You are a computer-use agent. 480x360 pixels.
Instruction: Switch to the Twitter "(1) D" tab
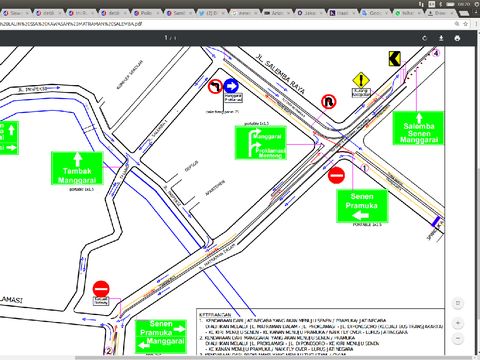tap(212, 13)
